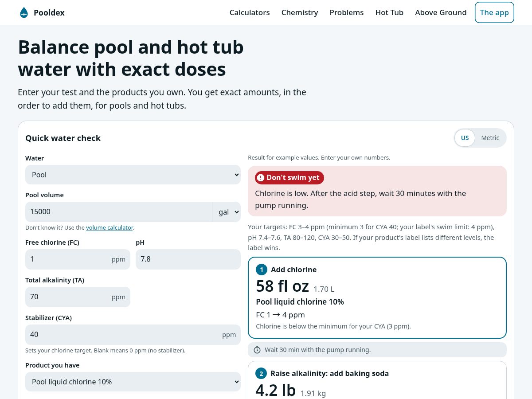The image size is (532, 399).
Task: Switch units to US
Action: point(465,138)
